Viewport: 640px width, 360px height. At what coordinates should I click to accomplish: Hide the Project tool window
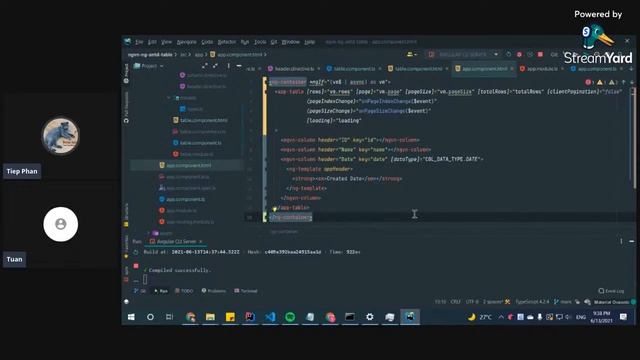point(239,66)
